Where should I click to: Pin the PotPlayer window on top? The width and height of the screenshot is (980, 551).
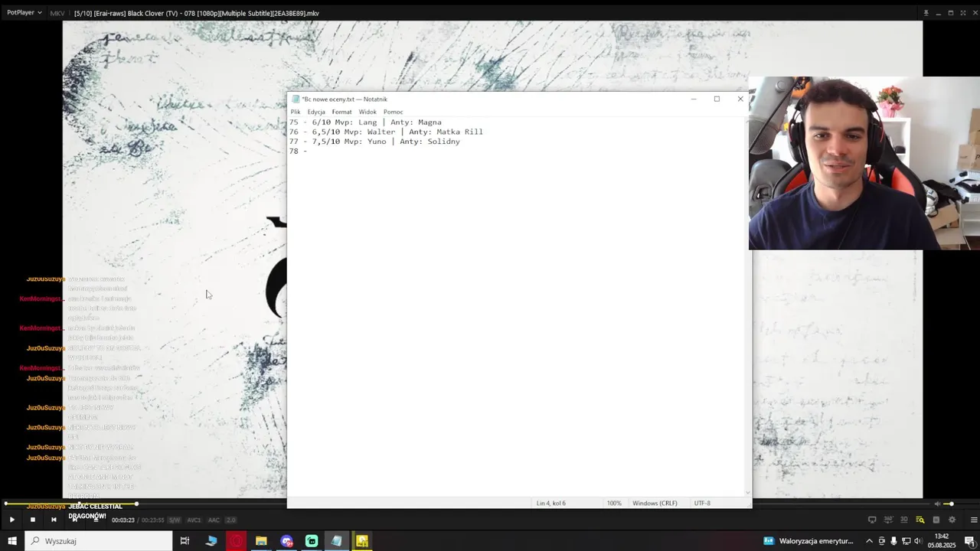[x=926, y=13]
